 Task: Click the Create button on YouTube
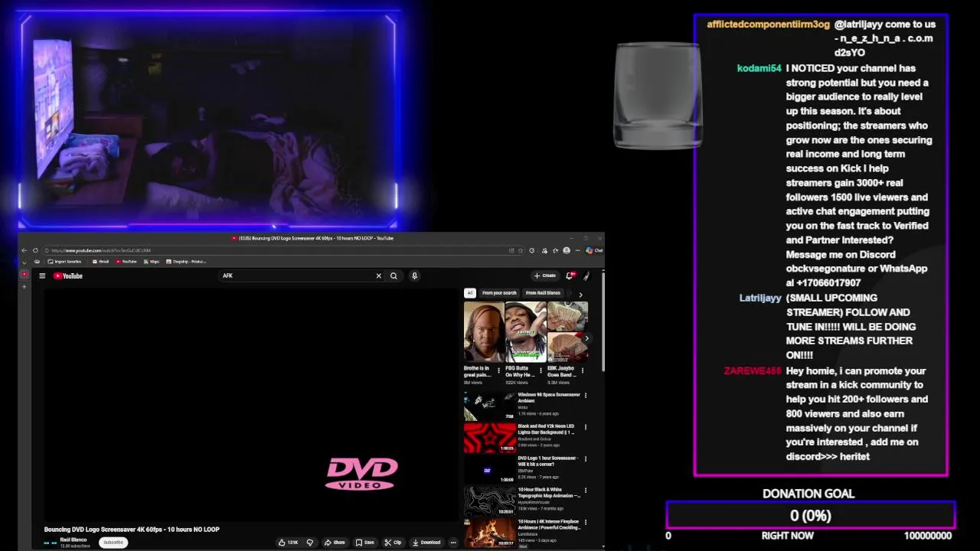click(545, 275)
